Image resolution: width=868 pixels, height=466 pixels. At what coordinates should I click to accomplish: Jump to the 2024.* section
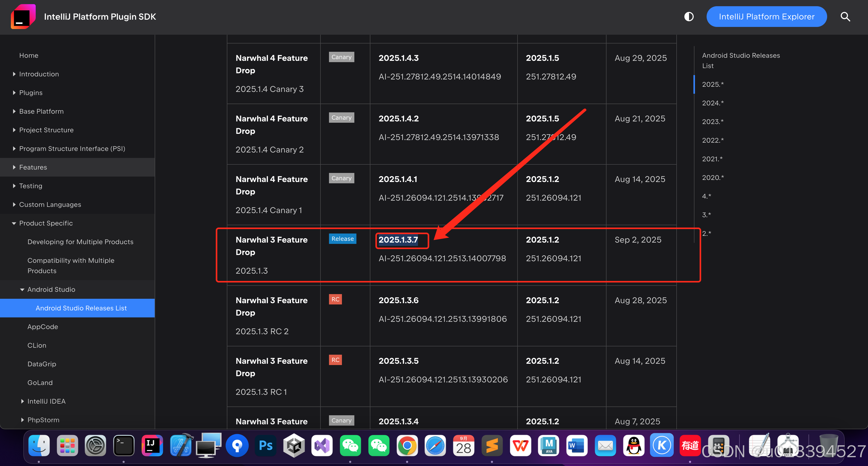click(x=713, y=103)
